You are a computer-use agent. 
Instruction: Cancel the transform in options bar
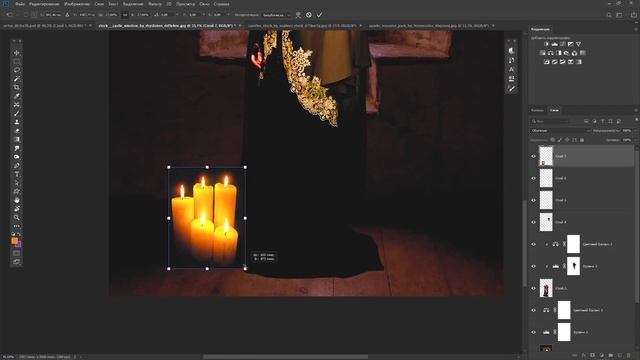pyautogui.click(x=309, y=15)
